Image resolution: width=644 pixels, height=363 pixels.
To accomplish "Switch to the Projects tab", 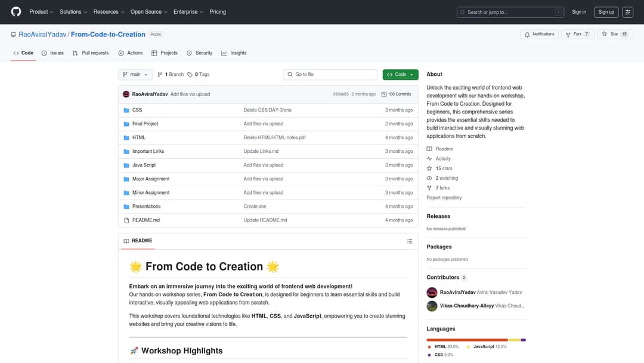I will 165,53.
